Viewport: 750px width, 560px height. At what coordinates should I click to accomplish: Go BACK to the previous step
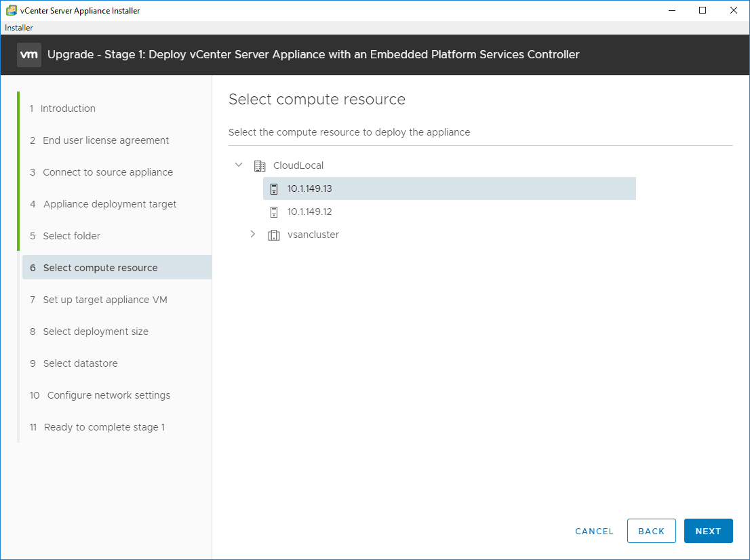[x=651, y=532]
